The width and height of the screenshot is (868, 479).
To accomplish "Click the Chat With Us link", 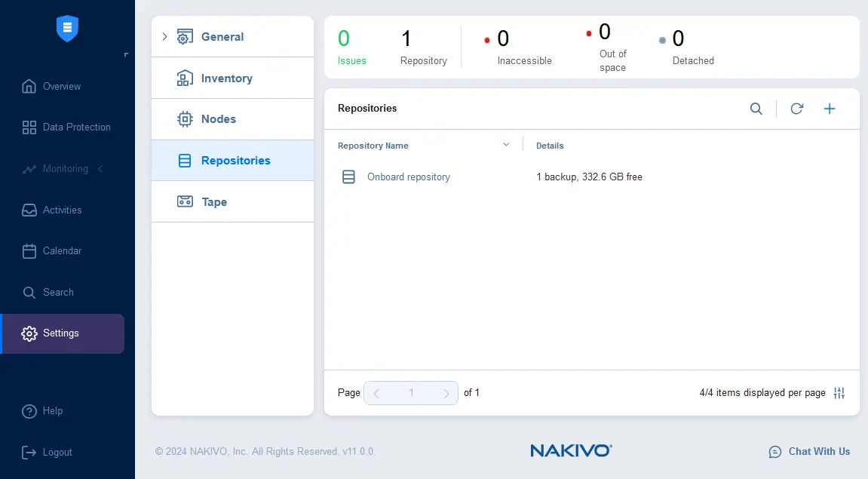I will click(819, 451).
